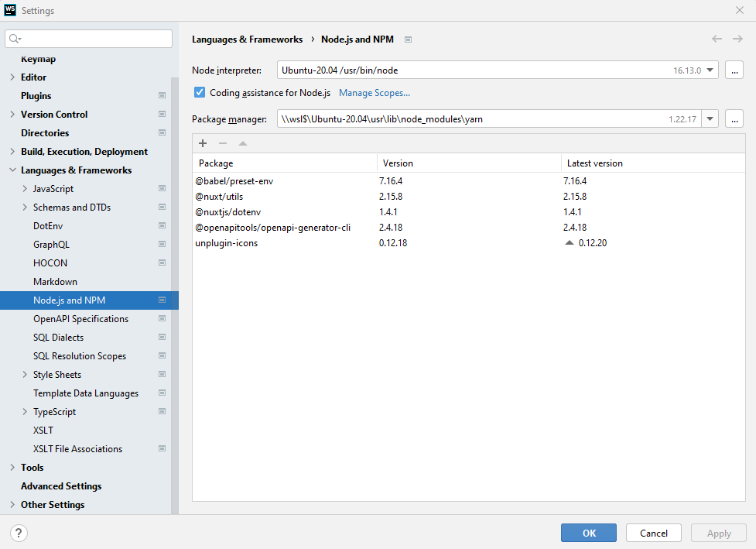Screen dimensions: 756x549
Task: Click the upgrade arrow next to 0.12.20
Action: coord(570,242)
